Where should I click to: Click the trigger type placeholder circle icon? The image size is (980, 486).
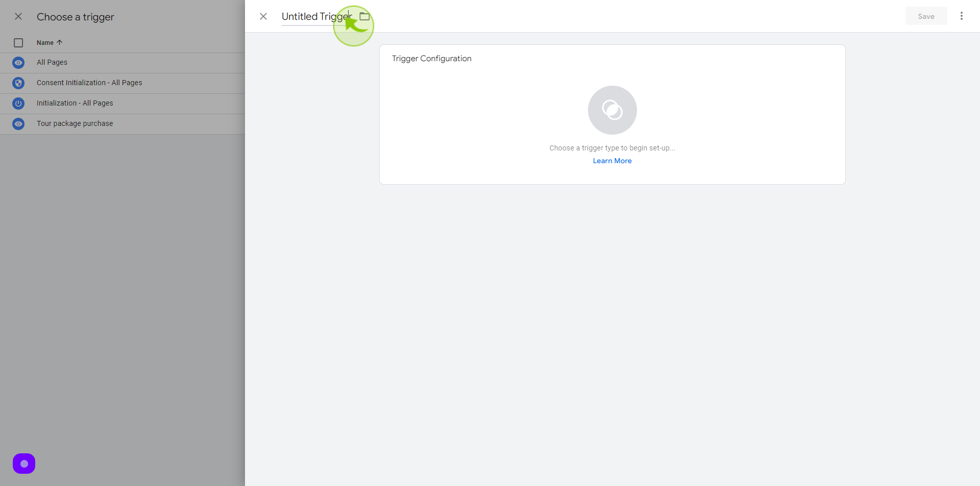[x=612, y=110]
